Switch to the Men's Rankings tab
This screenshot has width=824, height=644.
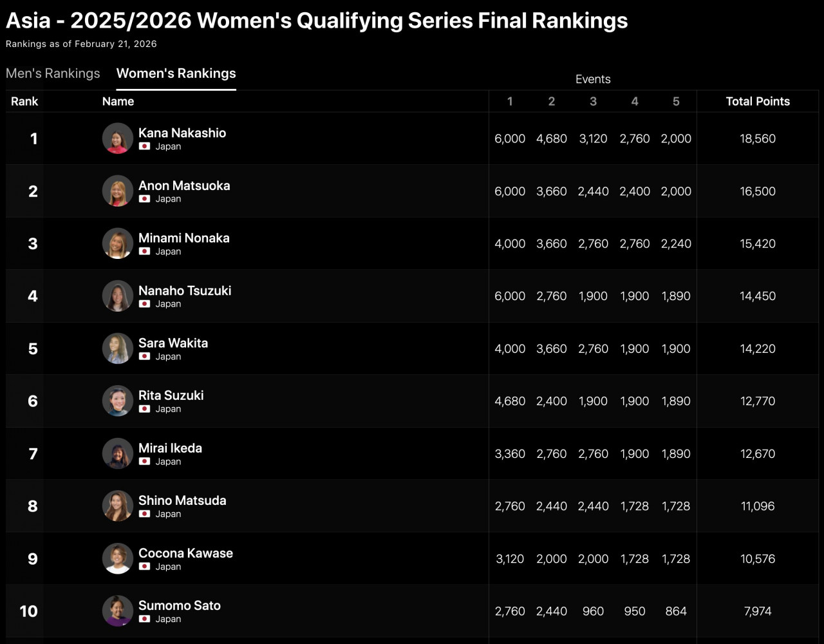point(53,73)
